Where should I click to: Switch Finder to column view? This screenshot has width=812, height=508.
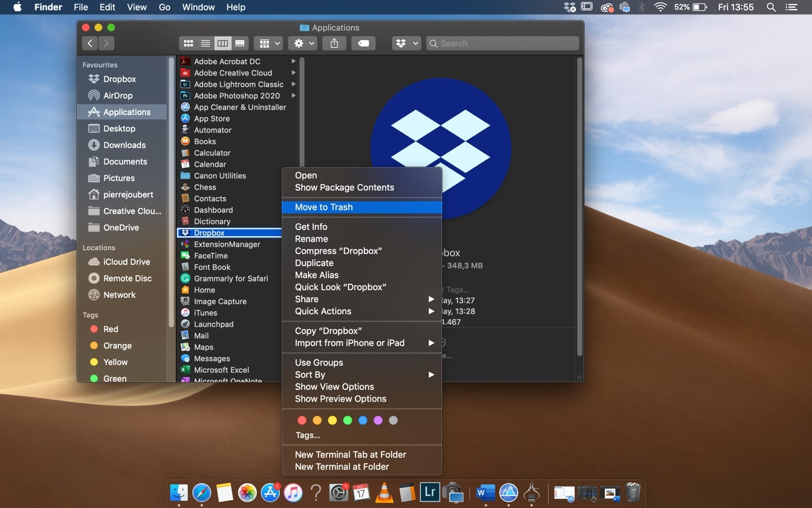[x=222, y=43]
